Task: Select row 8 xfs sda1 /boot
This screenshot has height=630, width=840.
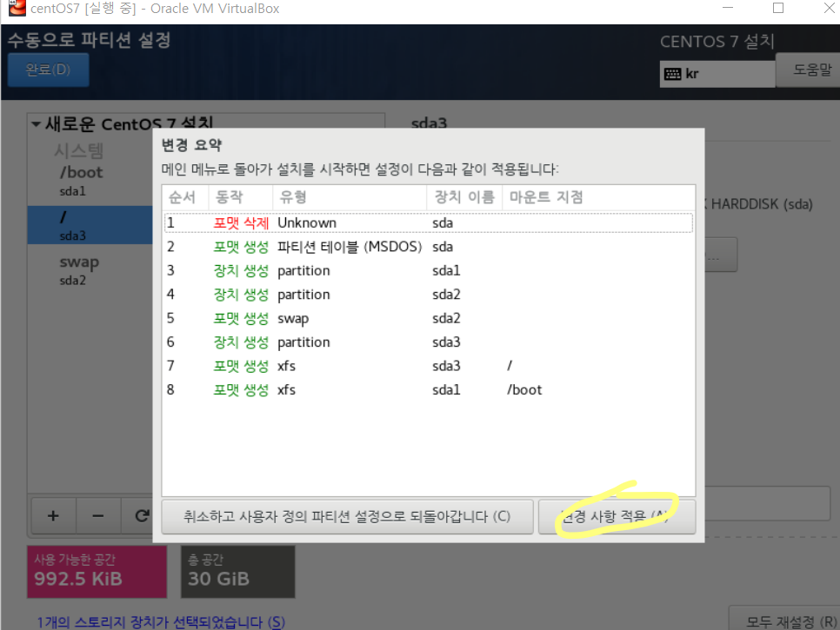Action: pos(429,389)
